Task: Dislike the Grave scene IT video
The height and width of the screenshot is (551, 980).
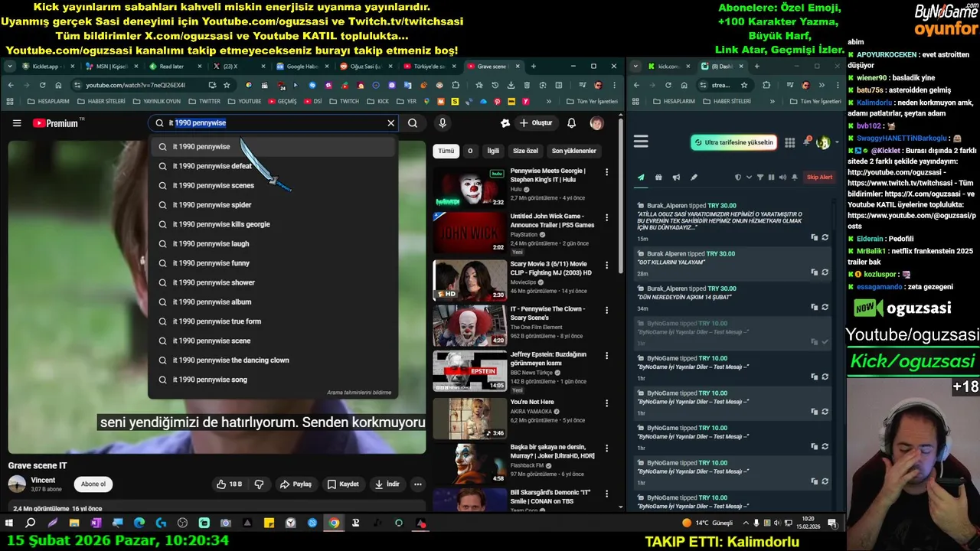Action: pos(259,484)
